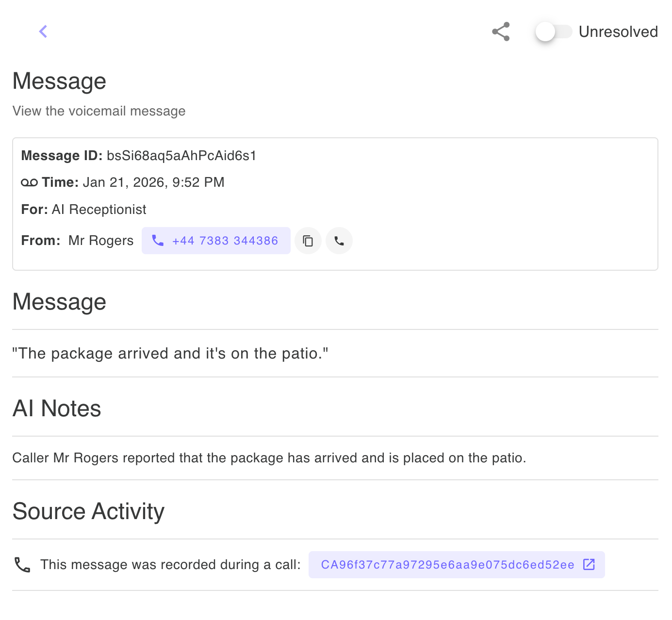The image size is (672, 620).
Task: Navigate back using the chevron arrow
Action: (43, 31)
